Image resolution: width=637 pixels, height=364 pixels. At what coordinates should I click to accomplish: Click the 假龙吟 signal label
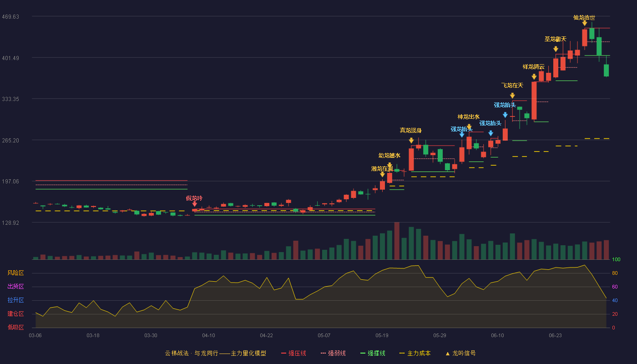(x=194, y=198)
